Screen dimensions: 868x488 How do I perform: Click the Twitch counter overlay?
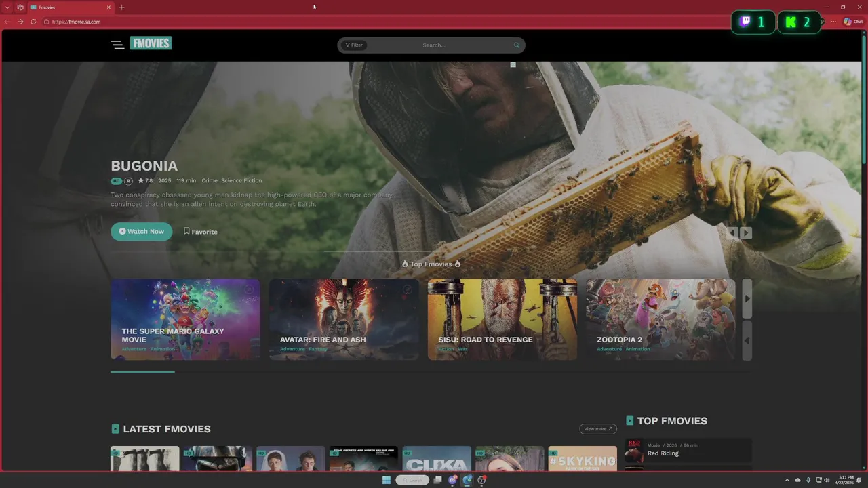click(x=753, y=22)
